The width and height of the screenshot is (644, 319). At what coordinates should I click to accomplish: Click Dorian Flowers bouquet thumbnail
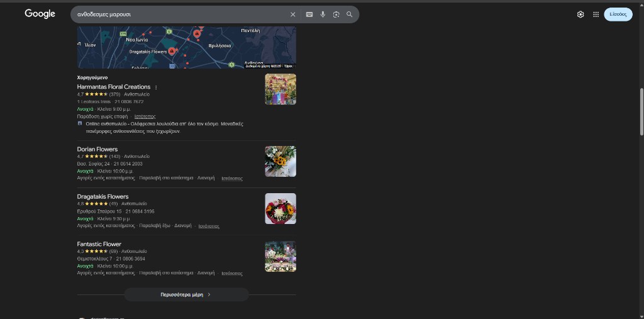tap(280, 161)
